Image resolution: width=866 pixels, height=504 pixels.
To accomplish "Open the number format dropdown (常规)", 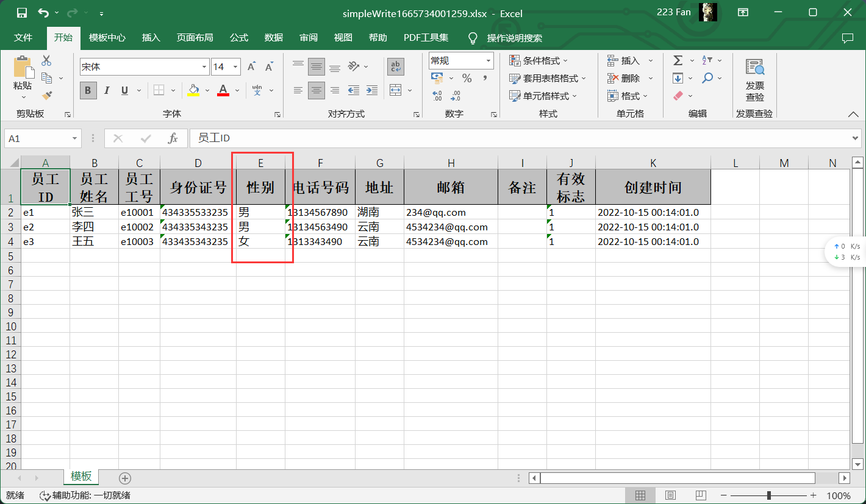I will point(489,60).
